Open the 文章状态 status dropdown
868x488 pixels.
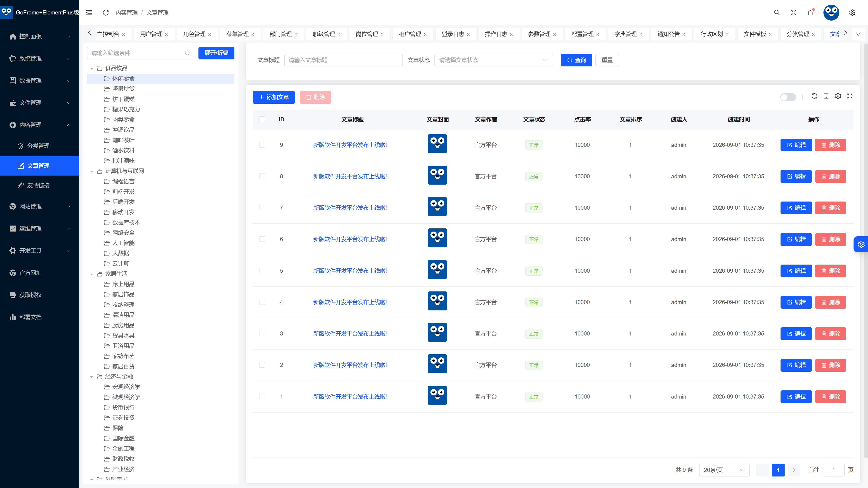pos(494,60)
